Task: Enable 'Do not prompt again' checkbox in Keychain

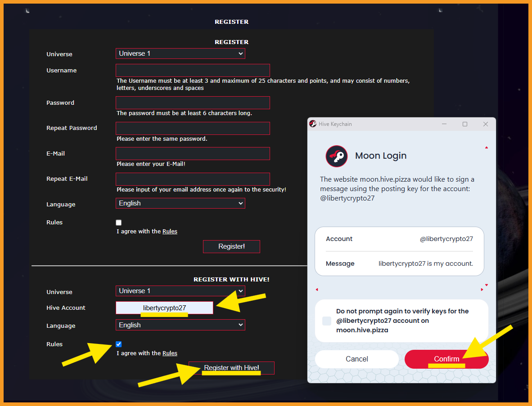Action: [x=327, y=321]
